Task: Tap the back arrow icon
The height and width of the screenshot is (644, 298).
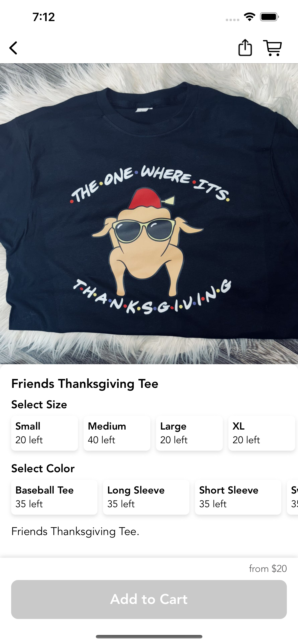Action: 13,48
